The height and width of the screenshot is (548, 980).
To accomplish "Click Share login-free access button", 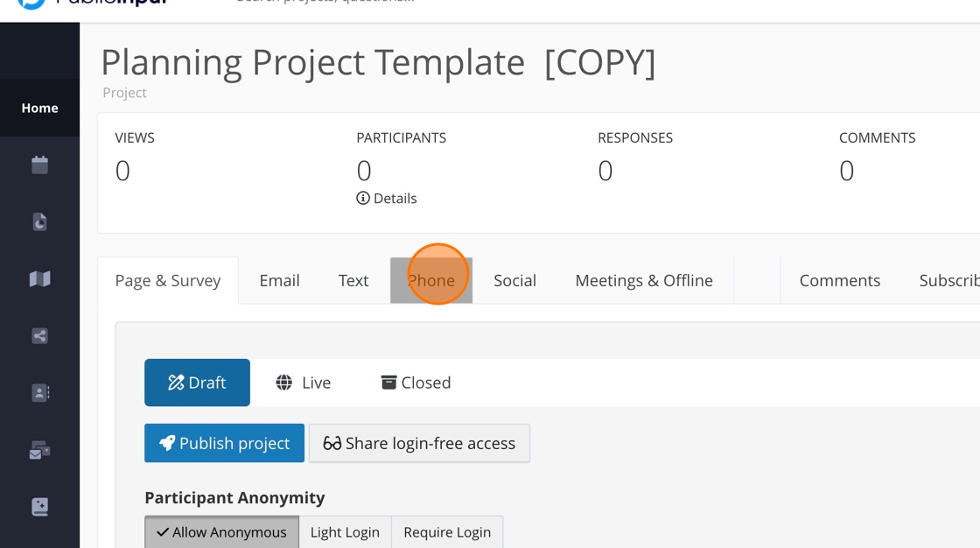I will [x=419, y=443].
